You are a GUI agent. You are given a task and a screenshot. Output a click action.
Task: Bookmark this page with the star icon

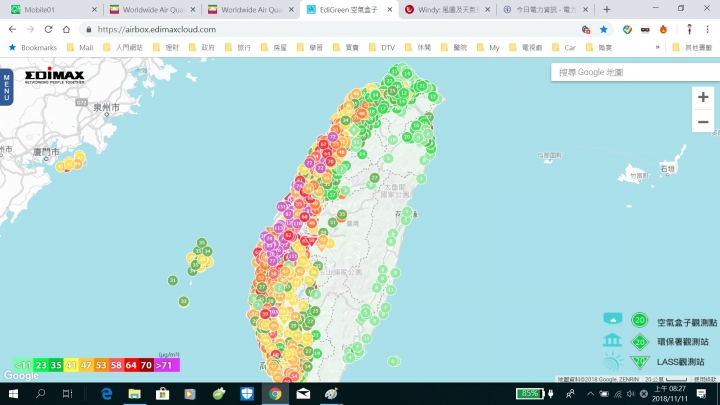[x=603, y=29]
